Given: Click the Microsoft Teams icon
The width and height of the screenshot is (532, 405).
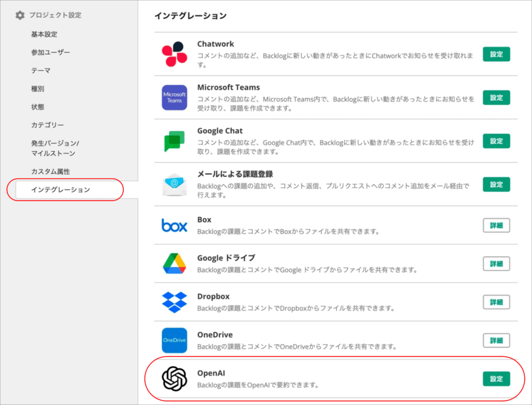Looking at the screenshot, I should click(x=174, y=97).
